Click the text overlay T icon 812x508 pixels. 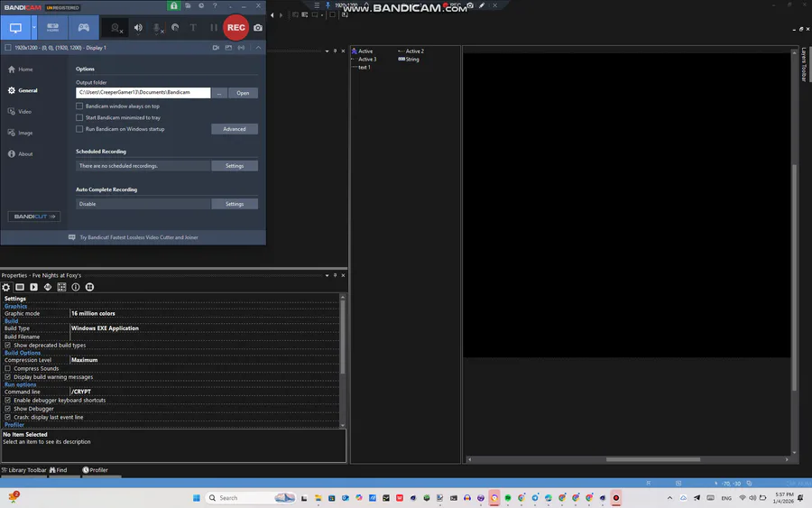(193, 28)
